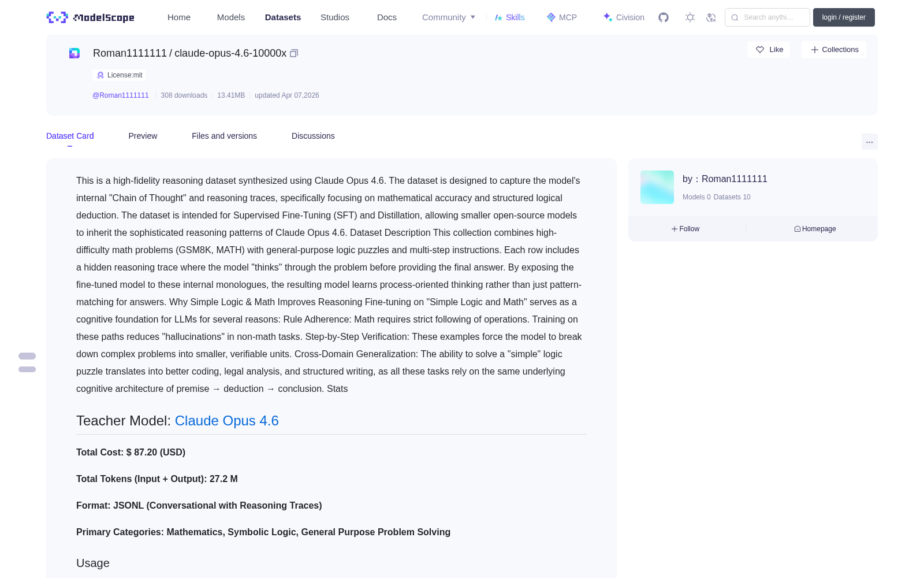This screenshot has width=924, height=578.
Task: Click the 'Usage' heading
Action: 93,564
